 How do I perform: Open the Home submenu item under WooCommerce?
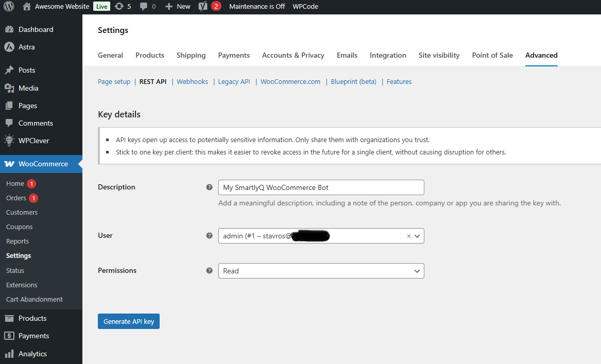15,183
